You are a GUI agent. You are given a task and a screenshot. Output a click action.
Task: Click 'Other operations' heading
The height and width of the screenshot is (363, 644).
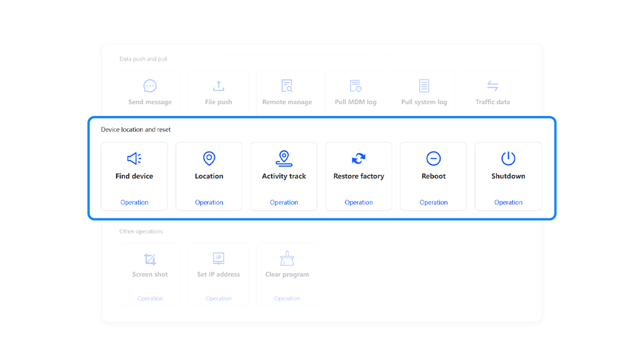[141, 232]
